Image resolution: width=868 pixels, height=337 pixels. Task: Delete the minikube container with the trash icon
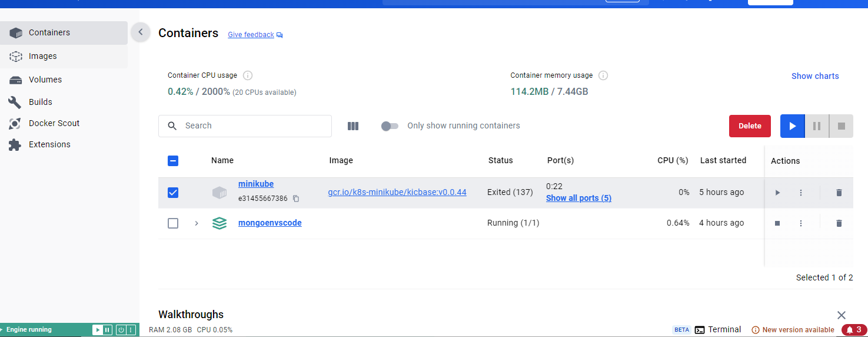[839, 193]
